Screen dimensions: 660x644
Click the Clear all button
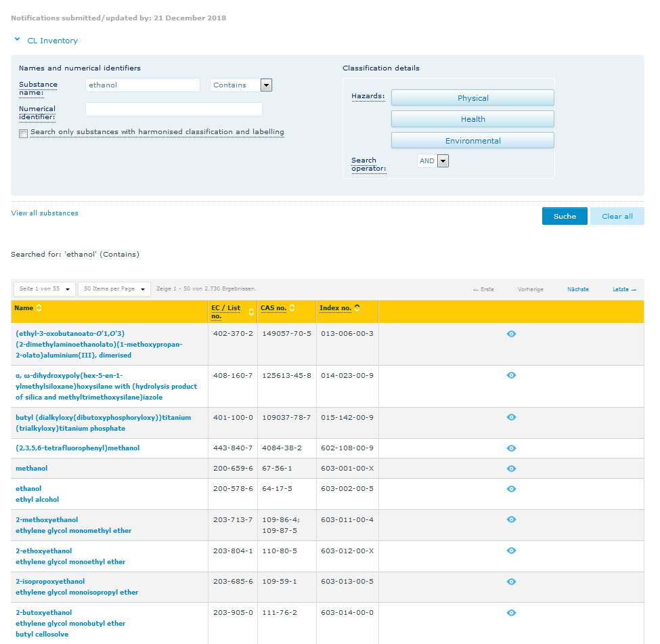click(x=617, y=217)
